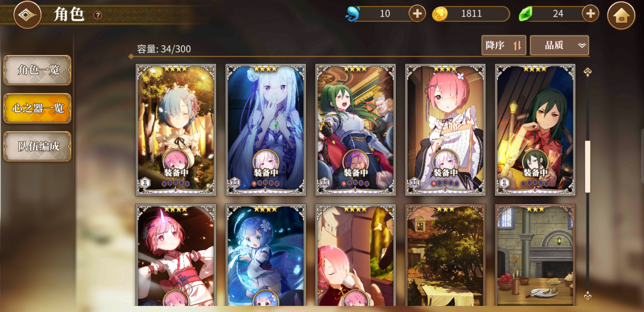The width and height of the screenshot is (644, 312).
Task: Go to home with house icon
Action: tap(621, 16)
